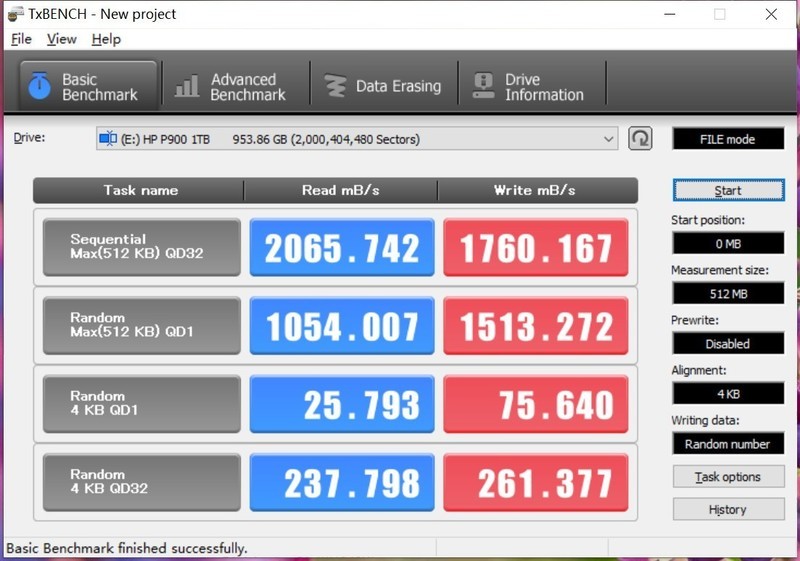Click the drive icon beside HP P900 1TB
The image size is (800, 561).
coord(108,139)
